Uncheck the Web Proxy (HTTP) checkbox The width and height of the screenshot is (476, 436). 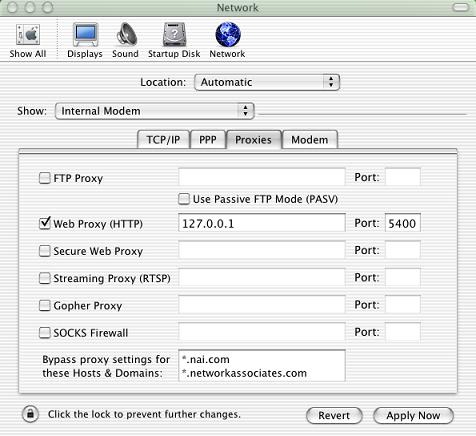point(45,223)
